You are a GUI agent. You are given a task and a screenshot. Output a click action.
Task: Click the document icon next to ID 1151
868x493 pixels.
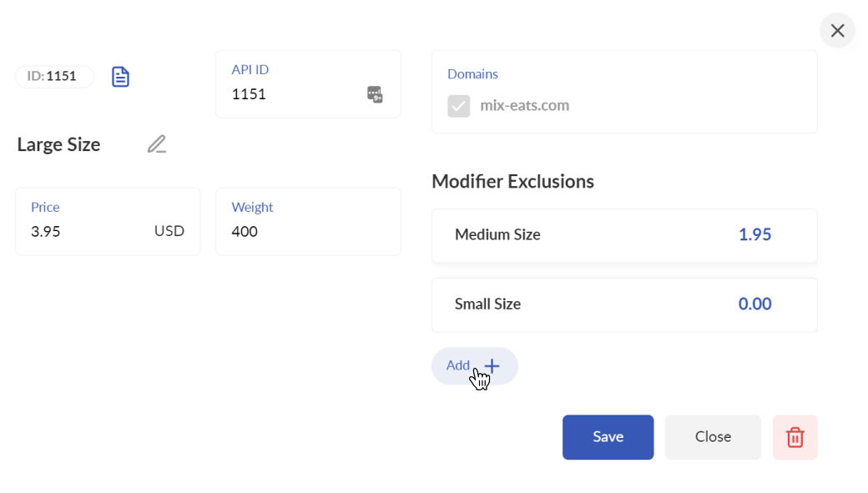tap(120, 77)
